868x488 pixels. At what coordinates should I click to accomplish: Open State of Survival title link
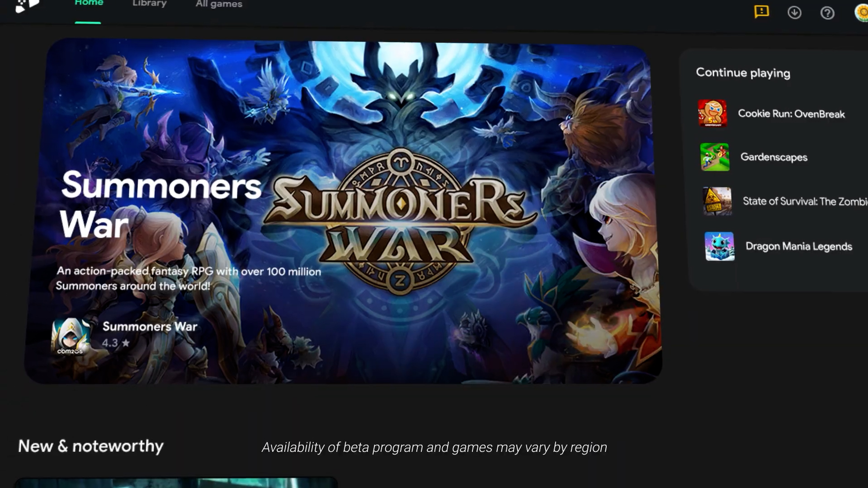click(x=805, y=202)
